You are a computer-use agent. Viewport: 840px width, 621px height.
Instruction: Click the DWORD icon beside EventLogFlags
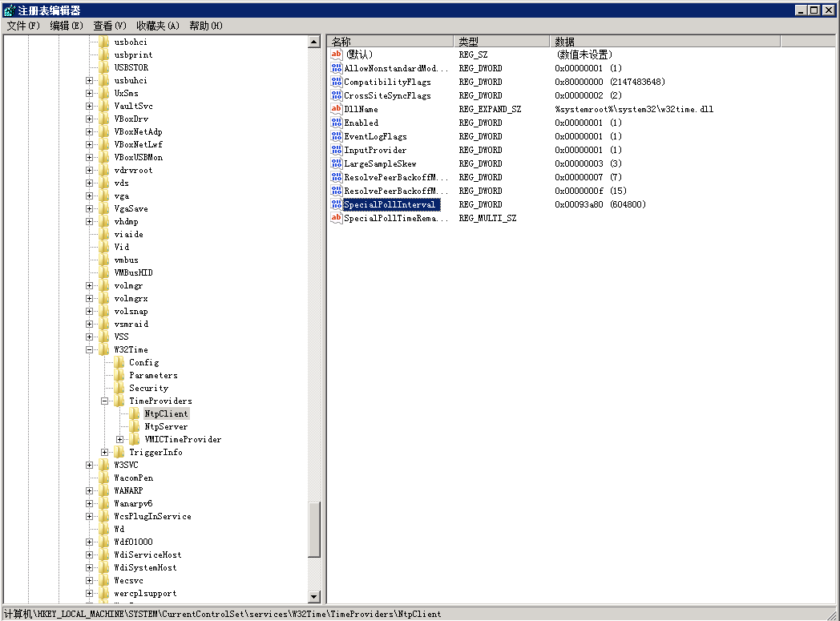(x=337, y=136)
